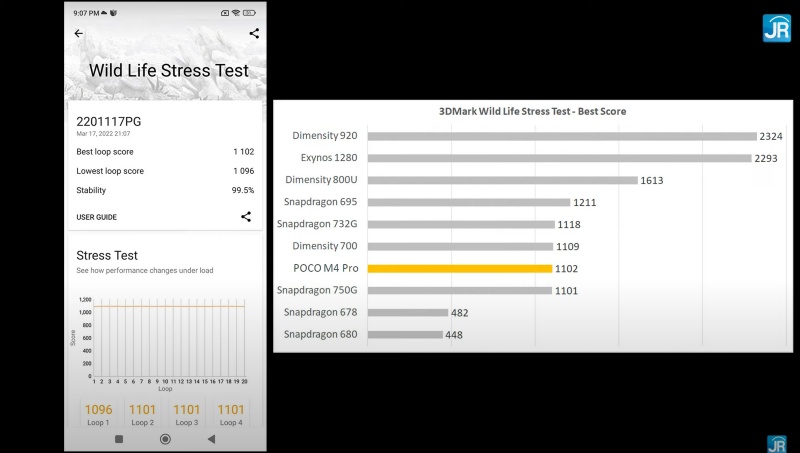
Task: Select the Loop 3 score card
Action: [186, 414]
